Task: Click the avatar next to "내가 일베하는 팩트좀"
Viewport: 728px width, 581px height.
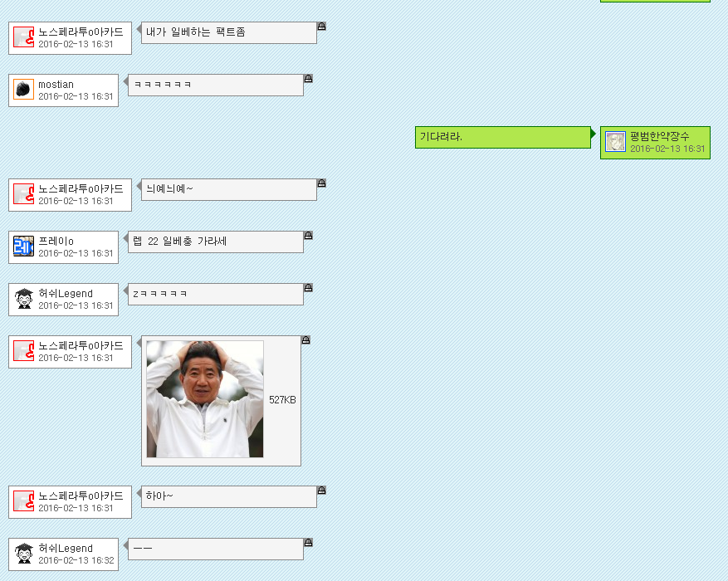Action: [24, 37]
